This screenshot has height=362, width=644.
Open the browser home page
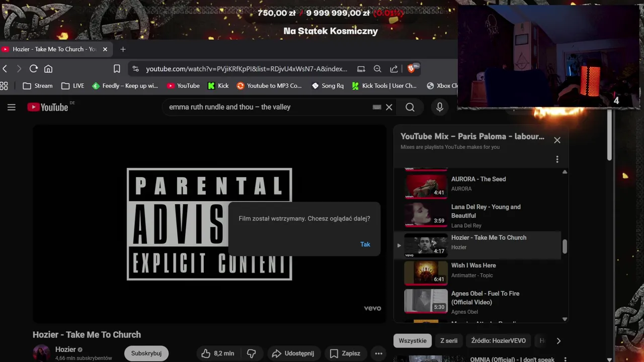[48, 69]
